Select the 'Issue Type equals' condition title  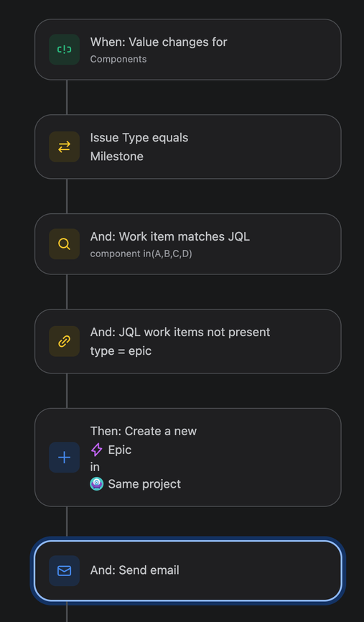point(139,138)
